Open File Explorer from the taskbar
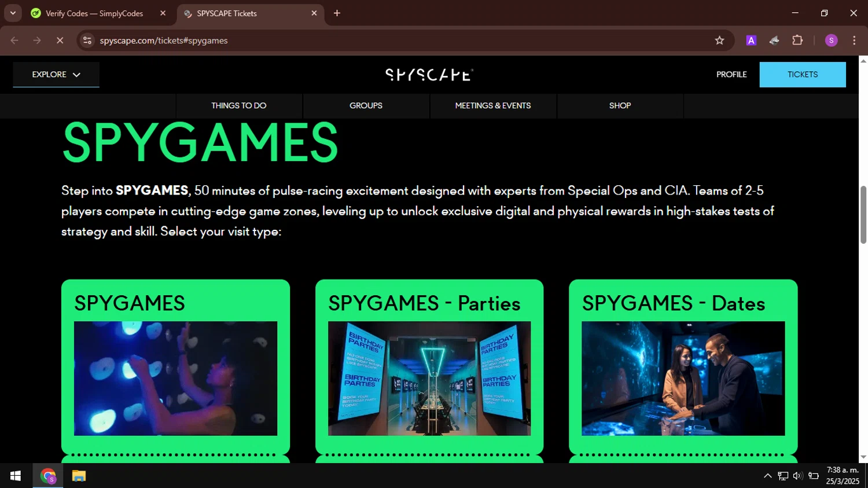This screenshot has width=868, height=488. coord(79,476)
